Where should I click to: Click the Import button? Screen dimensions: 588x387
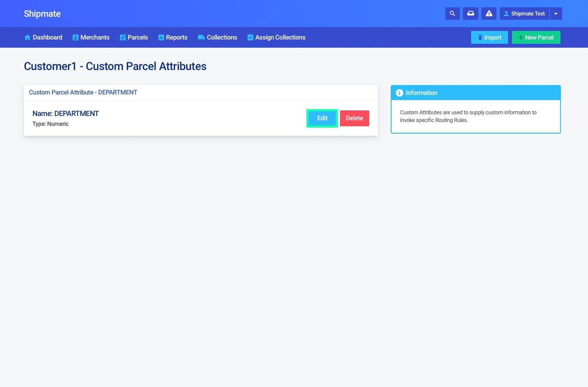pyautogui.click(x=490, y=37)
